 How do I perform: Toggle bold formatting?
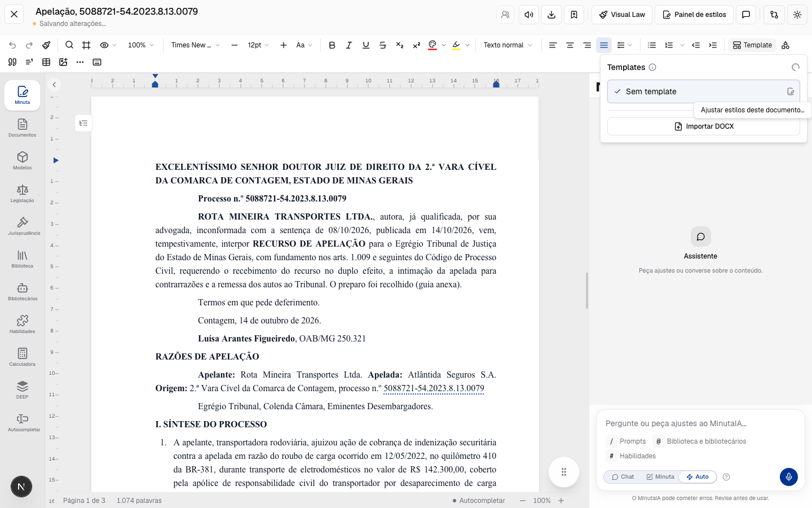click(x=332, y=45)
